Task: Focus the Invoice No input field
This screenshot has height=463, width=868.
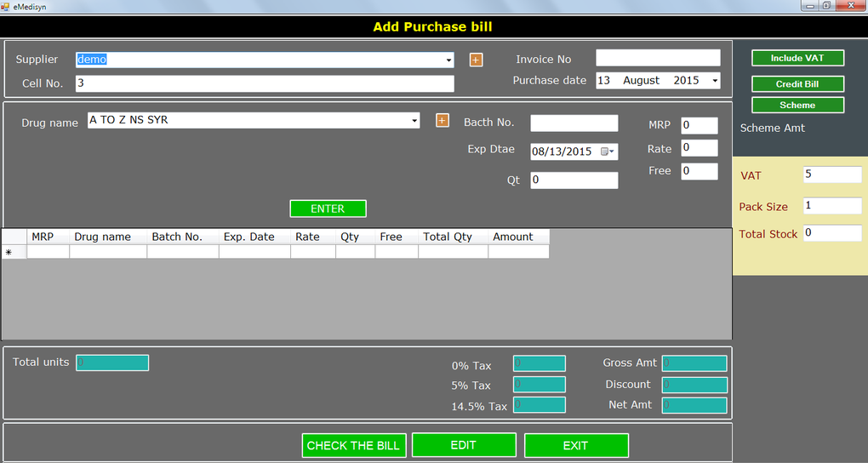Action: pos(658,58)
